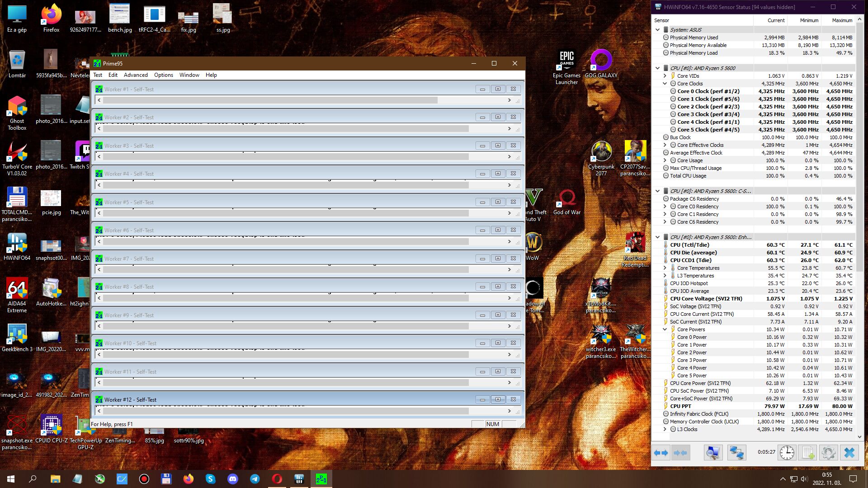Click Worker #5 scroll-left arrow

click(99, 213)
